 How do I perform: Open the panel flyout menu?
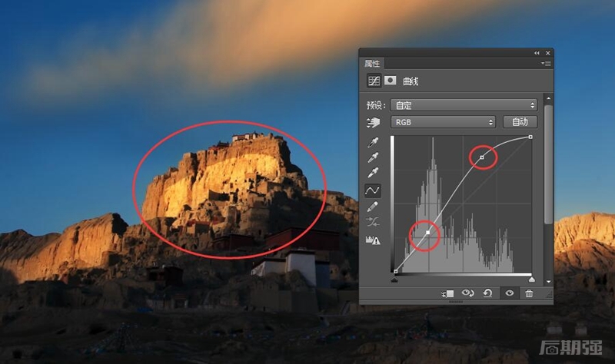tap(546, 63)
